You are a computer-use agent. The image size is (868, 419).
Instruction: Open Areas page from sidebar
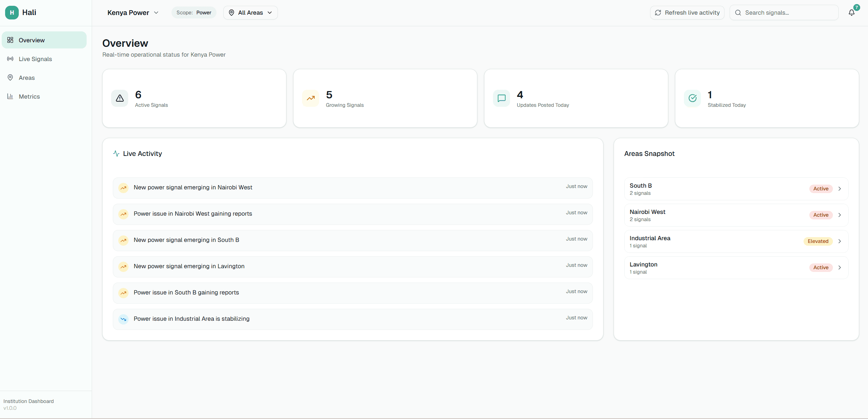pos(44,77)
